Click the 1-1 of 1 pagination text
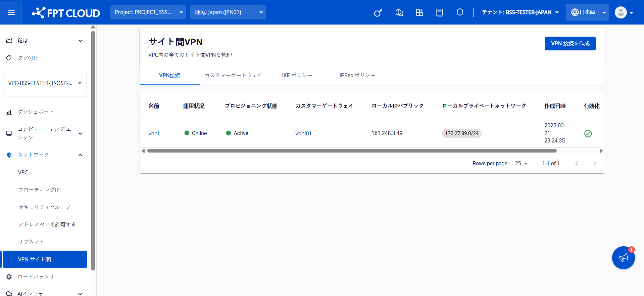Screen dimensions: 644x296 551,163
